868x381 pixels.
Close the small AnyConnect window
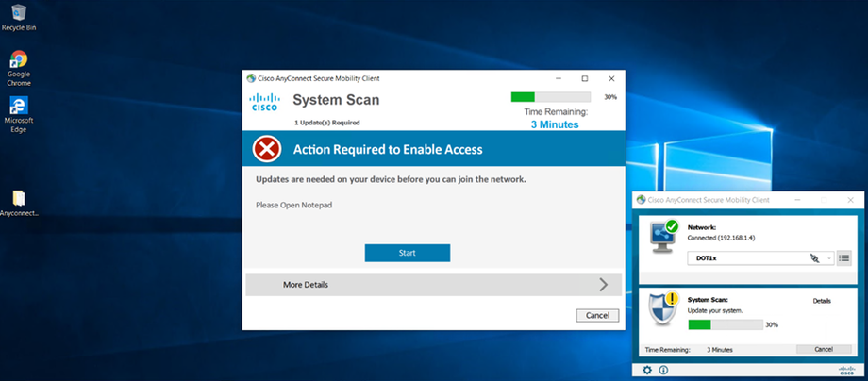pos(851,200)
